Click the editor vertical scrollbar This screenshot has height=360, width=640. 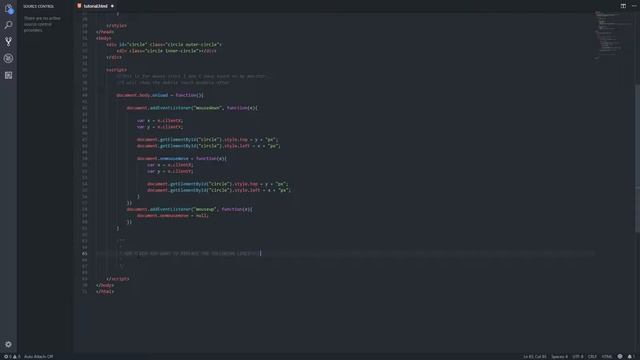(x=637, y=158)
